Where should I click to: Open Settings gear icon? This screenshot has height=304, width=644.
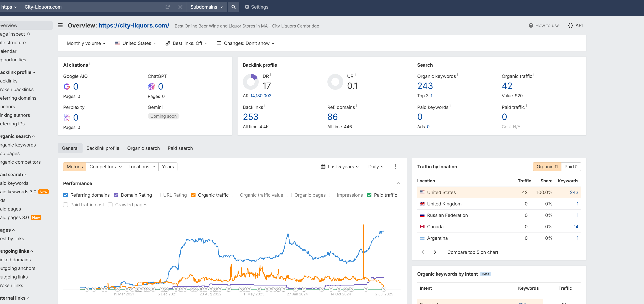[247, 7]
